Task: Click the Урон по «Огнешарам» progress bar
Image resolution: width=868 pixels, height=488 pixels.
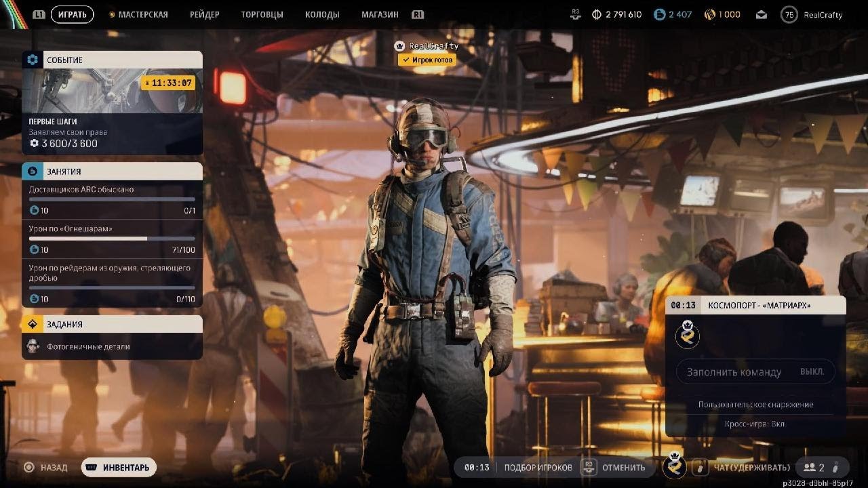Action: pos(112,239)
